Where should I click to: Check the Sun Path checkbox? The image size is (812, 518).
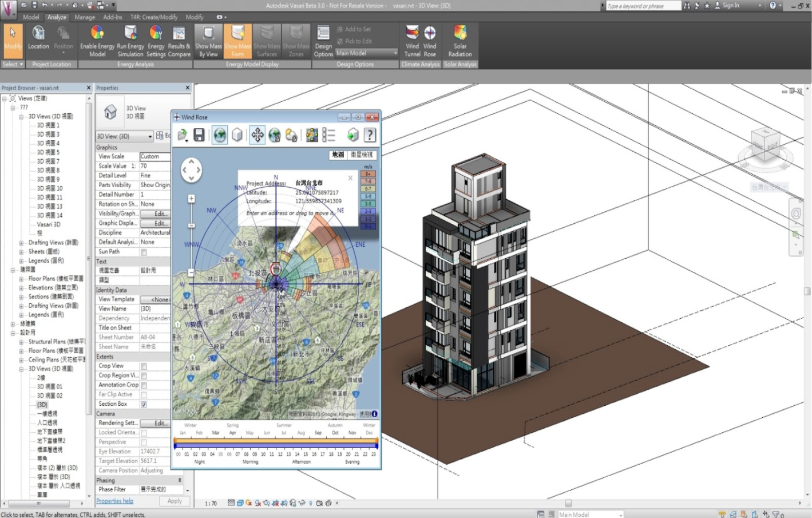pos(144,252)
